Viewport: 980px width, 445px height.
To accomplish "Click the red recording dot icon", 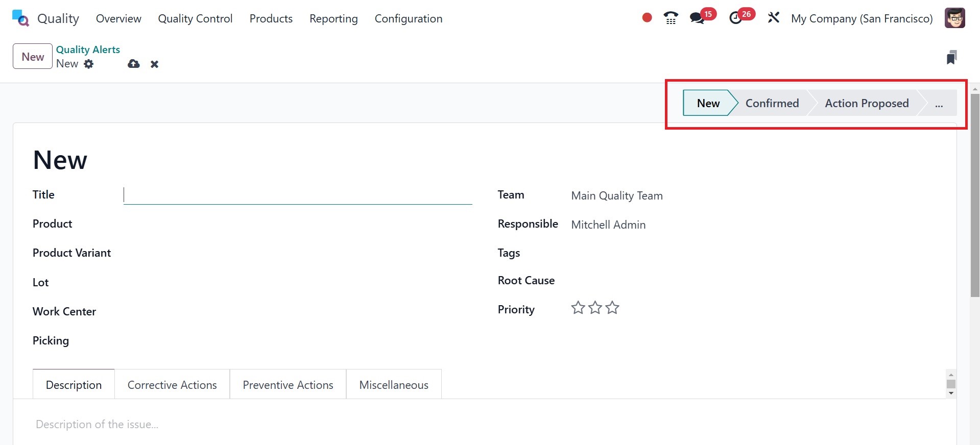I will pos(647,18).
